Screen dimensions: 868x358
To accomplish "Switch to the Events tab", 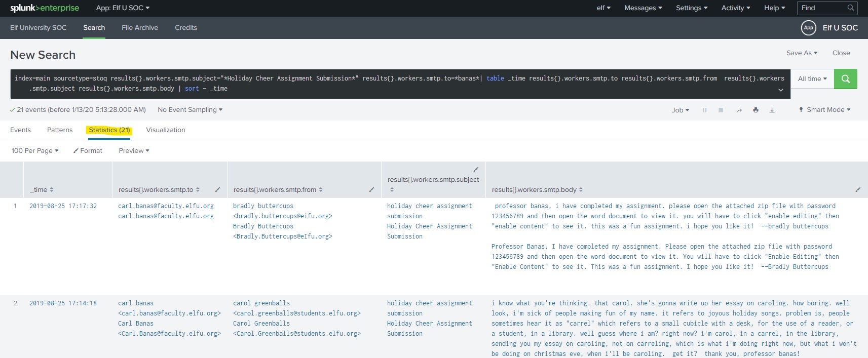I will [20, 130].
